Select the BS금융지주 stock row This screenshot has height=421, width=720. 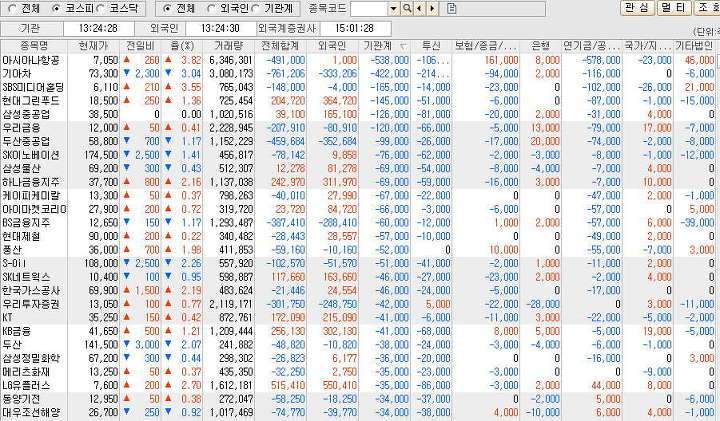pos(357,223)
